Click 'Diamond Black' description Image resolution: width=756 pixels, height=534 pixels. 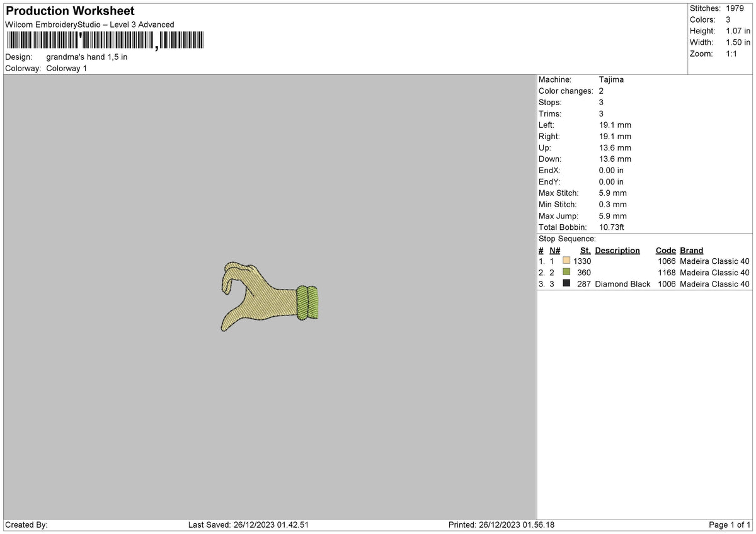point(622,283)
